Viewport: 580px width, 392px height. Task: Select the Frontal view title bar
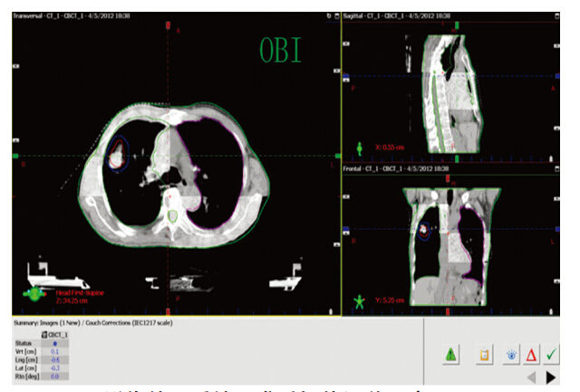coord(408,167)
